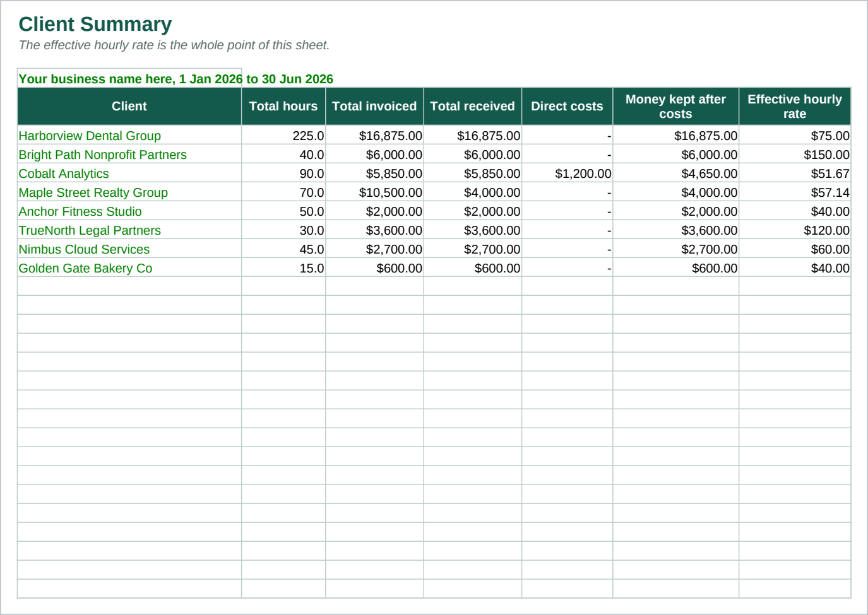868x615 pixels.
Task: Click the effective hourly rate subtitle text
Action: 174,45
